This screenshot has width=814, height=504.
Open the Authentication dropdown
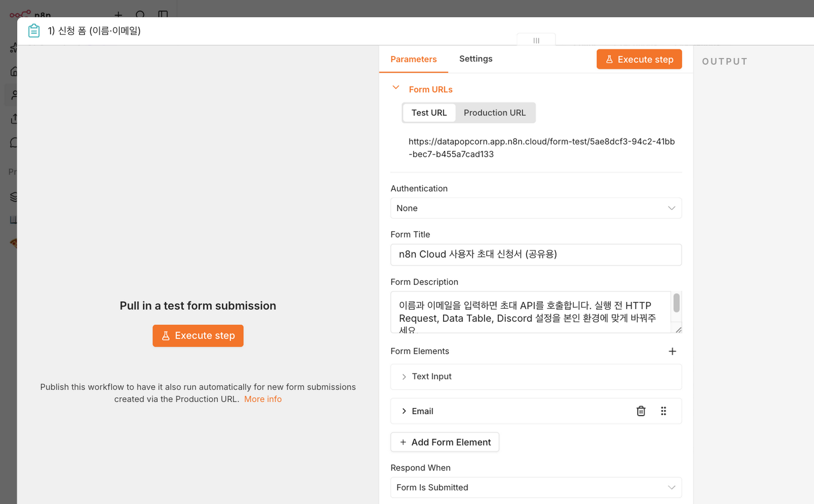[536, 208]
